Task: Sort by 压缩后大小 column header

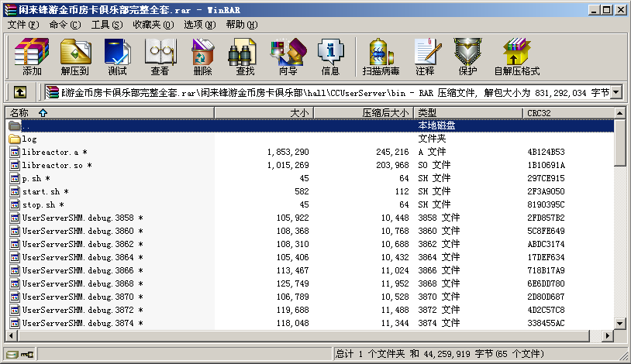Action: coord(361,112)
